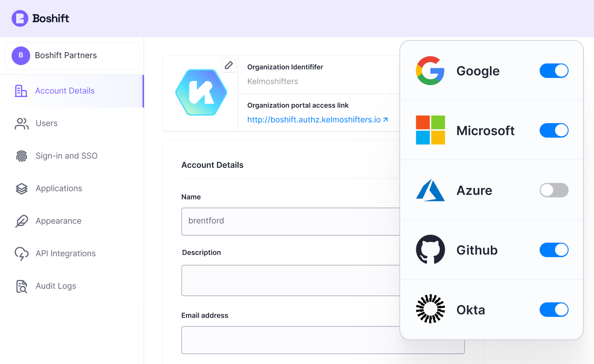This screenshot has width=594, height=364.
Task: Click the Name input field containing brentford
Action: pyautogui.click(x=290, y=222)
